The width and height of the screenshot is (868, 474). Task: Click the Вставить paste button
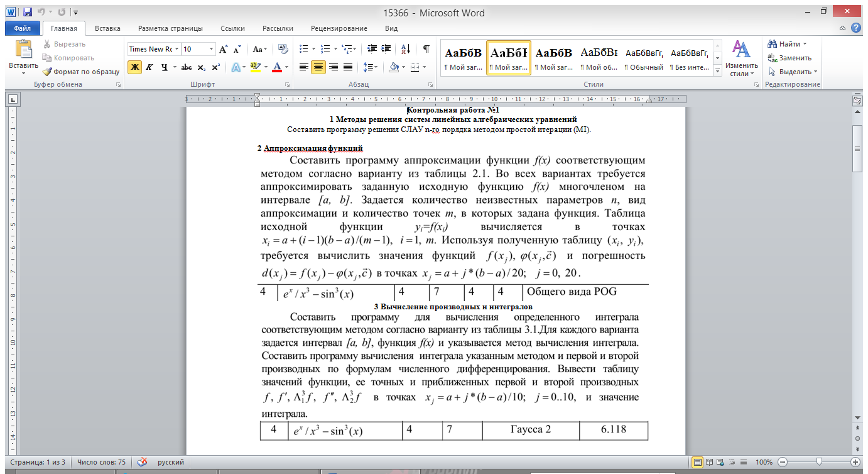23,58
